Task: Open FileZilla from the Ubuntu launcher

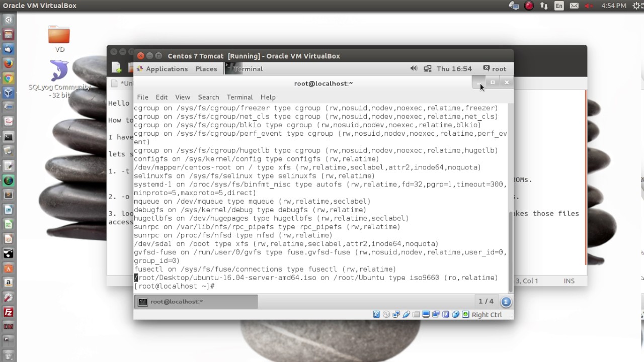Action: (x=8, y=312)
